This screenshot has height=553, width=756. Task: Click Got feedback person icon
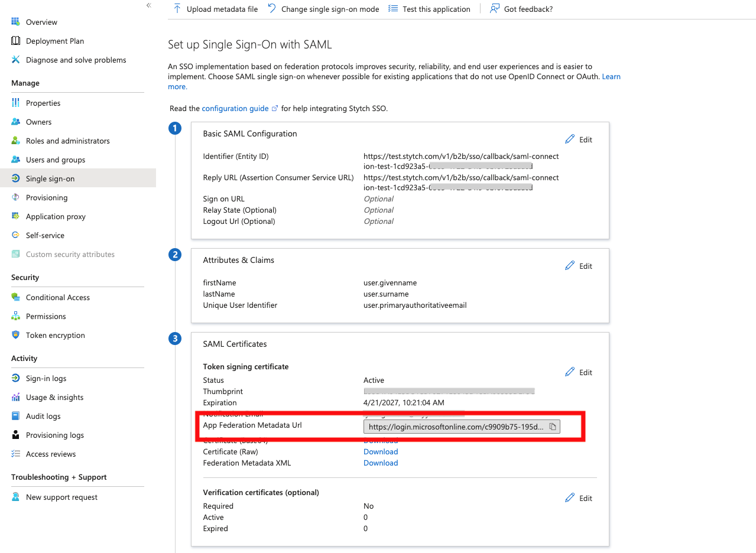495,9
